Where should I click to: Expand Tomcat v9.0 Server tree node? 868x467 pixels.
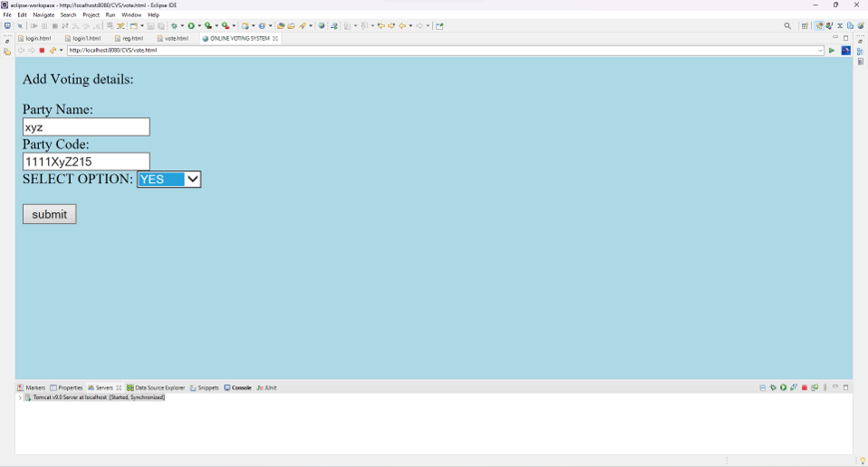coord(20,397)
